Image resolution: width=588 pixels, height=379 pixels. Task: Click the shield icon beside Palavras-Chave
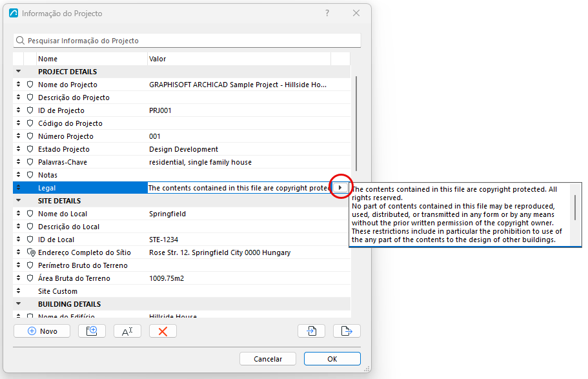point(30,162)
